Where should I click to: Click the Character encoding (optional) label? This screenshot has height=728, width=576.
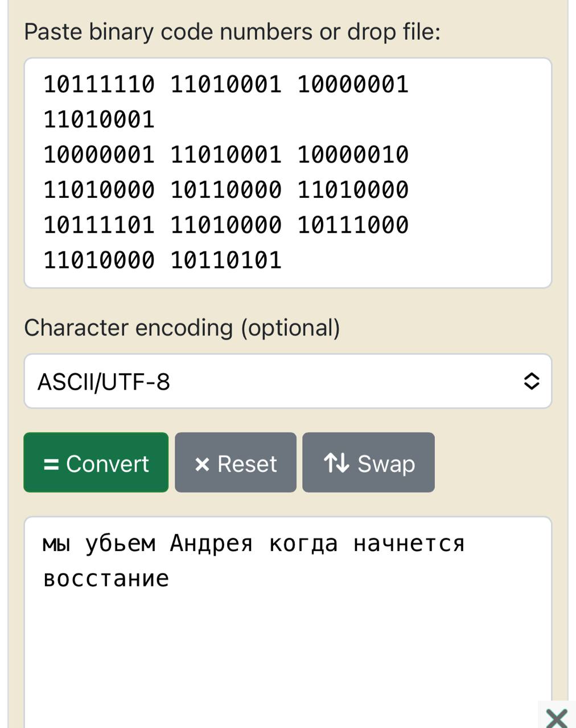click(x=182, y=328)
